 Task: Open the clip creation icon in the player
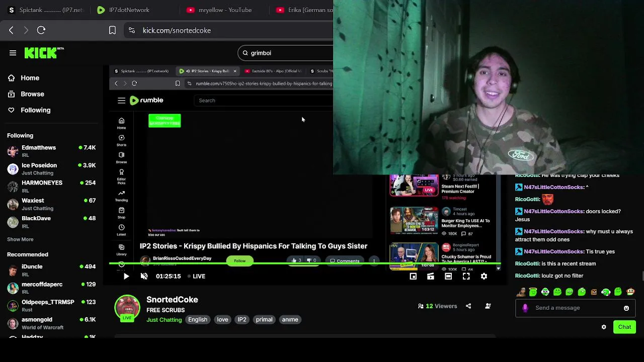click(431, 276)
